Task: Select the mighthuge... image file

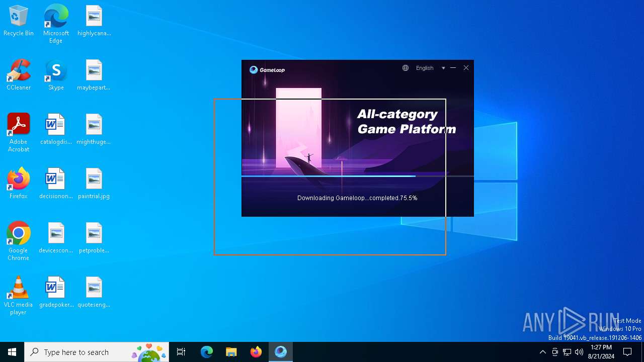Action: [94, 130]
